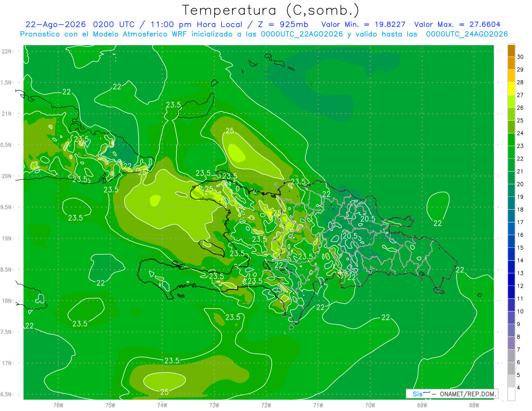Select the date text "22-Ago-2026"
The height and width of the screenshot is (411, 532).
click(56, 24)
